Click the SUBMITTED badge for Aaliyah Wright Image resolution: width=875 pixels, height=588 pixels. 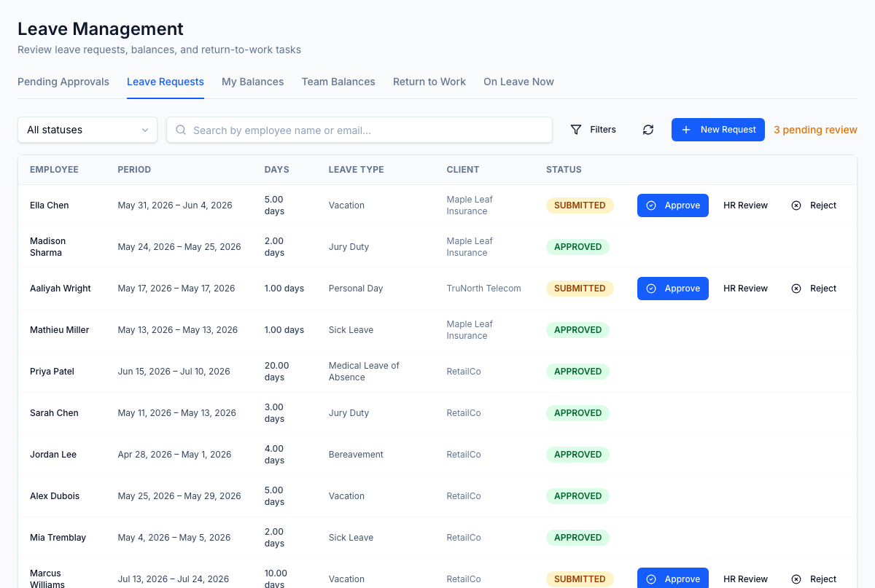(580, 289)
